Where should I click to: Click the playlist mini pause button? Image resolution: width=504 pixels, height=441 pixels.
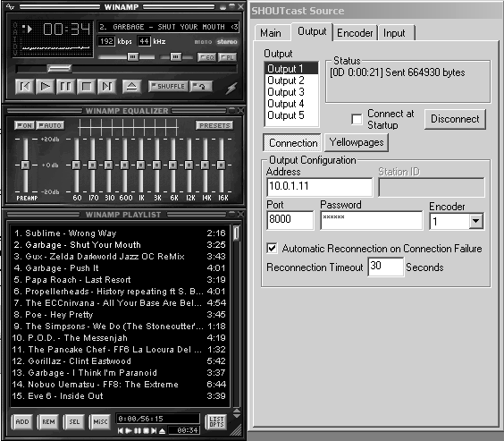[138, 430]
